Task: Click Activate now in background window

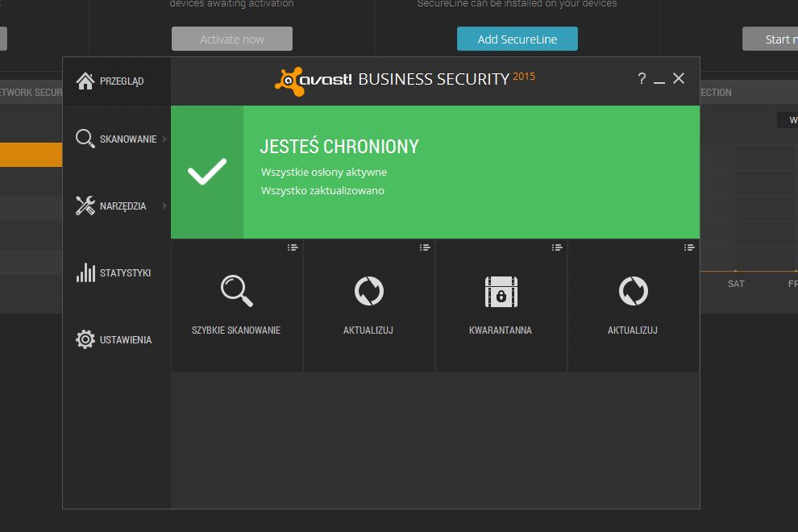Action: [232, 39]
